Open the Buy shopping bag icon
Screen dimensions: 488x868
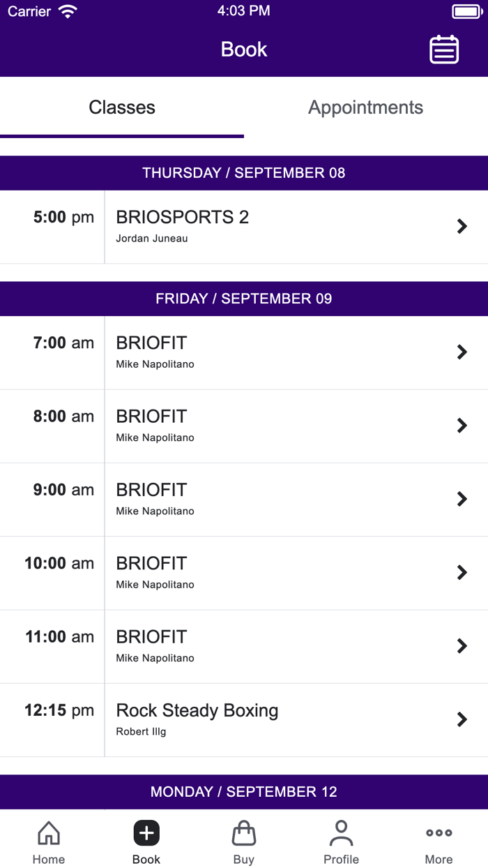point(243,832)
